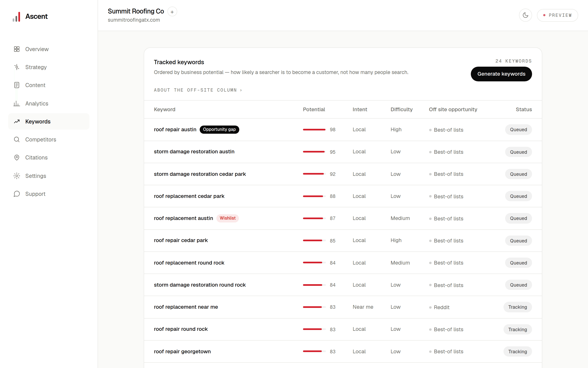Viewport: 588px width, 368px height.
Task: Click the Competitors magnifier icon
Action: (17, 139)
